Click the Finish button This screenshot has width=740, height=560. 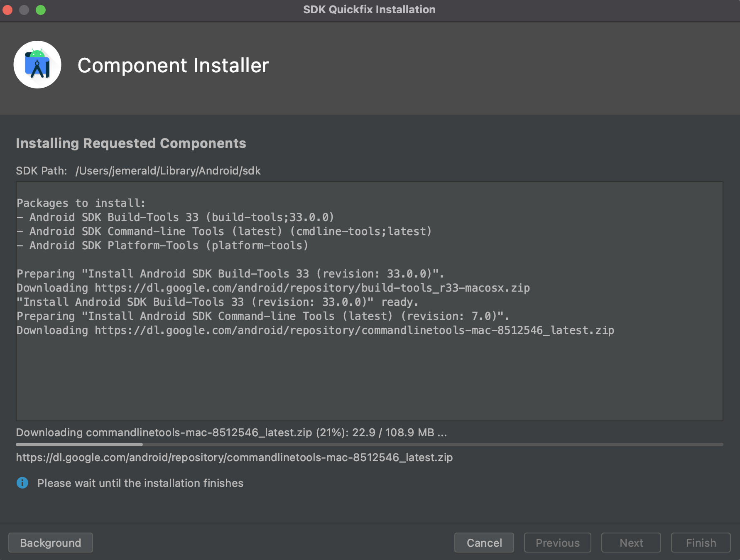point(701,543)
